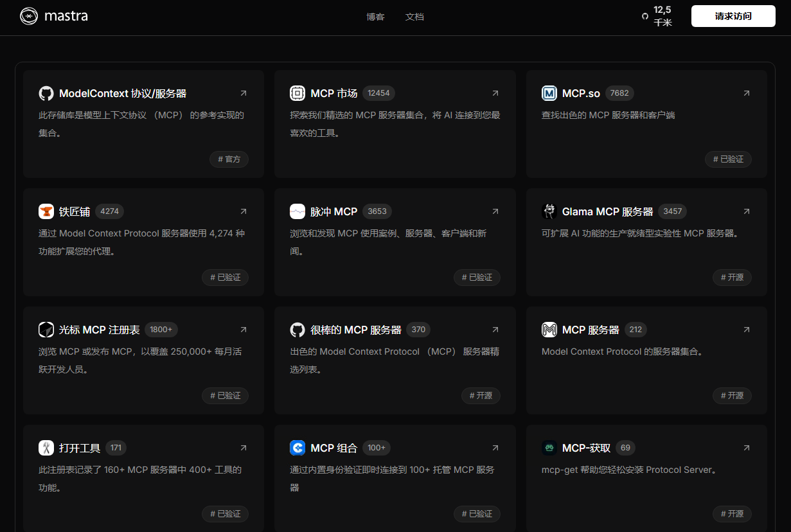The image size is (791, 532).
Task: Click # 已验证 tag on MCP.so card
Action: [728, 159]
